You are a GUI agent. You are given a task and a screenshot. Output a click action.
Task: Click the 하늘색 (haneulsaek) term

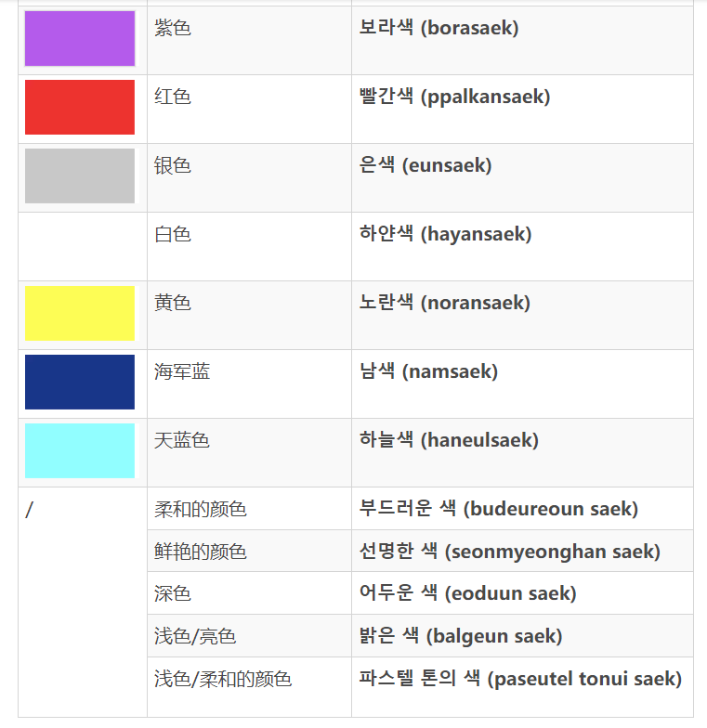(449, 440)
